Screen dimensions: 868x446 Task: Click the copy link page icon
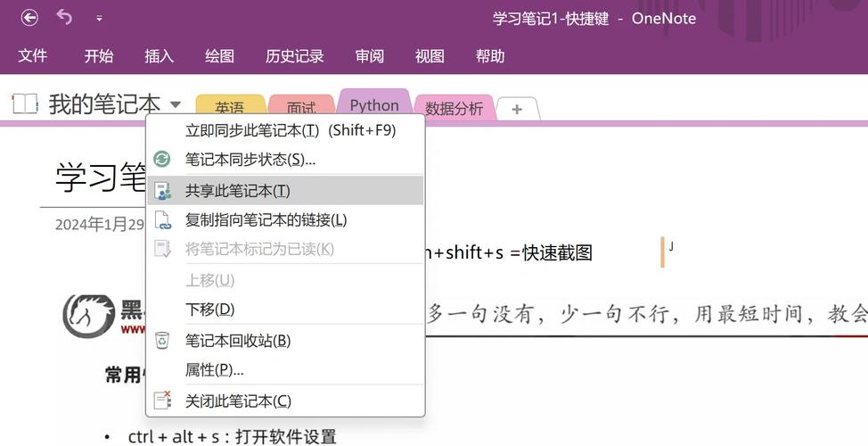click(162, 220)
